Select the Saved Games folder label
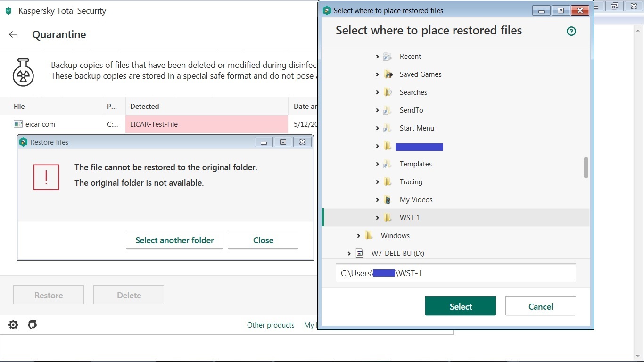 point(421,74)
